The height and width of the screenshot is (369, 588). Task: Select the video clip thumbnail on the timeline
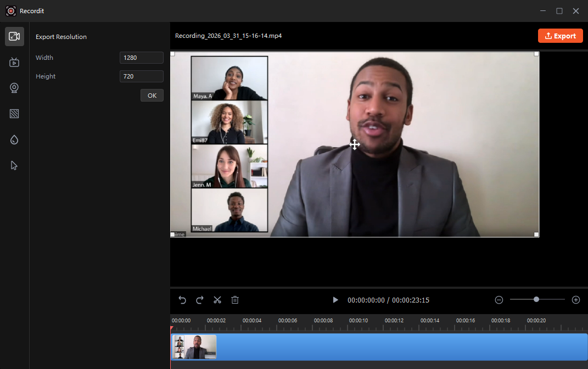(x=194, y=347)
